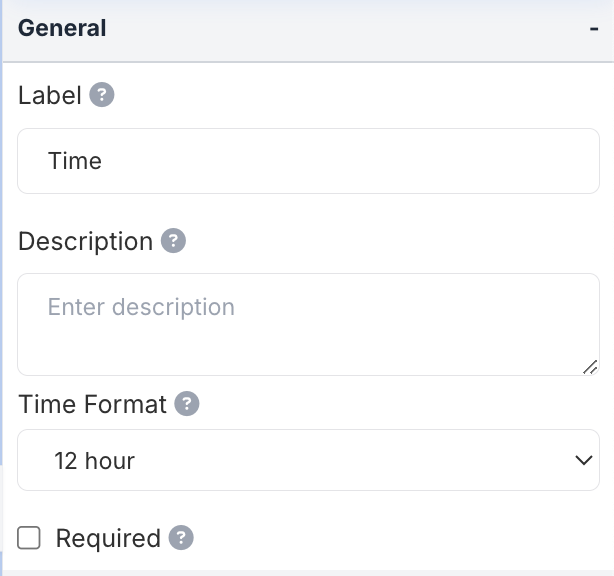Place cursor after the word Time
The width and height of the screenshot is (614, 576).
click(104, 161)
